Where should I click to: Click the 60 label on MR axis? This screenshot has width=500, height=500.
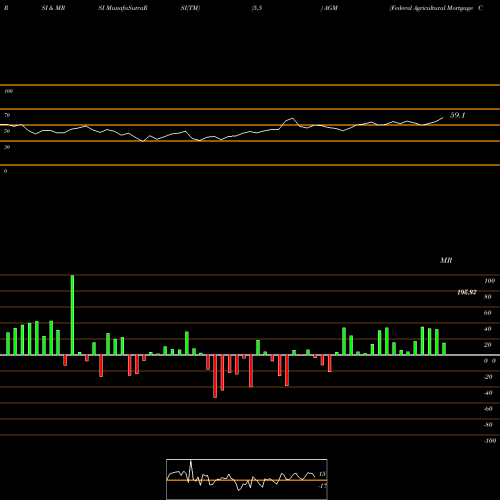tap(488, 313)
